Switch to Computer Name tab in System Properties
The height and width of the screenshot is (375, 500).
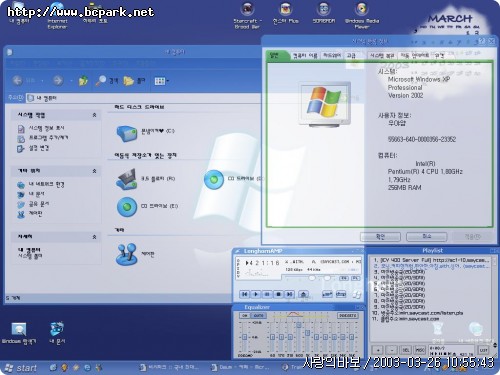pyautogui.click(x=305, y=56)
